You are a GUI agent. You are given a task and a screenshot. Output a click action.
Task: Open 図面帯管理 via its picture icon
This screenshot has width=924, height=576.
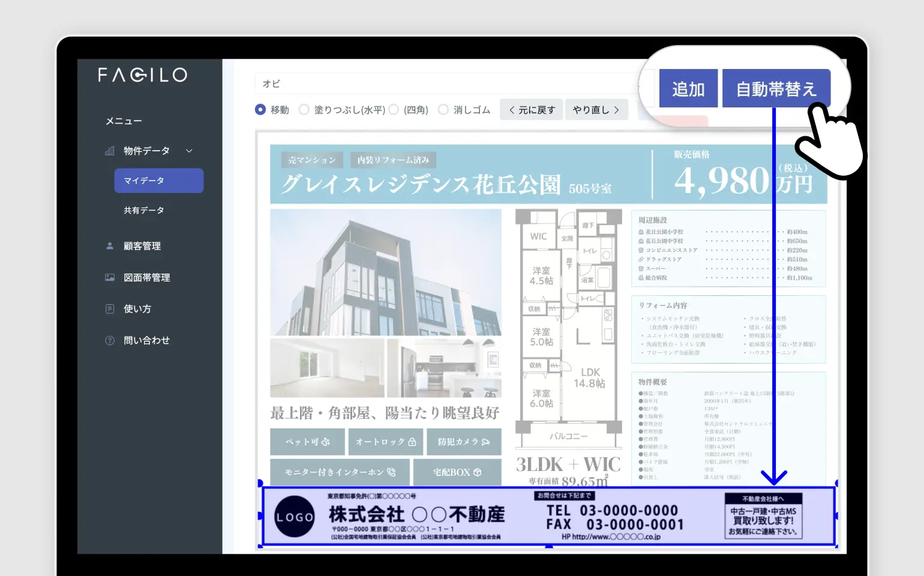click(x=110, y=277)
